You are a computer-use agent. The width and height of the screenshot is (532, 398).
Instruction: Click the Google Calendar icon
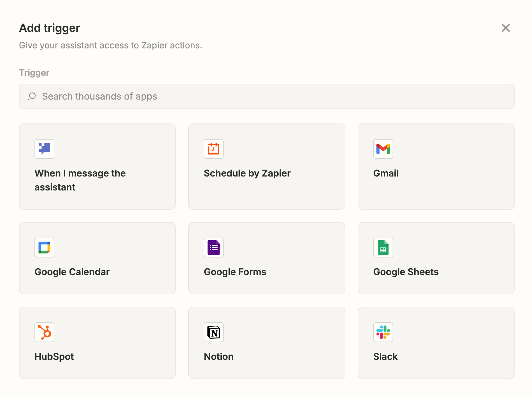tap(44, 248)
